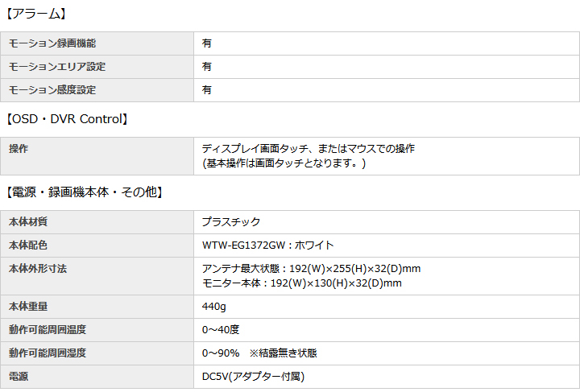Click the 有 value for モーションエリア設定
The image size is (580, 392).
point(207,67)
